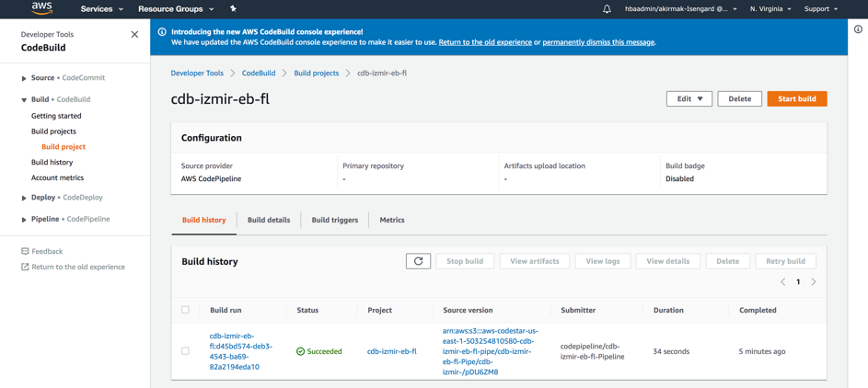Click the Return to the old experience sidebar icon
Image resolution: width=868 pixels, height=388 pixels.
click(25, 267)
